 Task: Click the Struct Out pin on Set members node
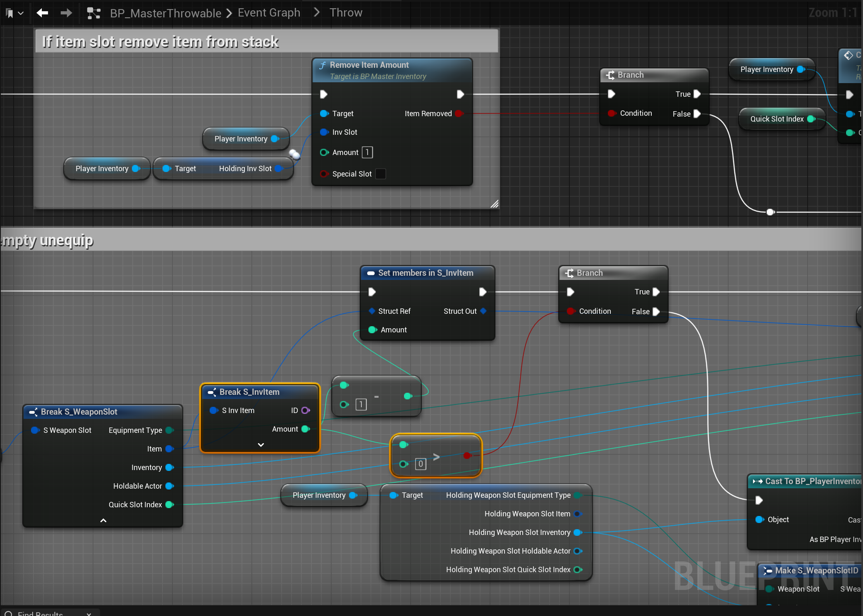tap(483, 311)
